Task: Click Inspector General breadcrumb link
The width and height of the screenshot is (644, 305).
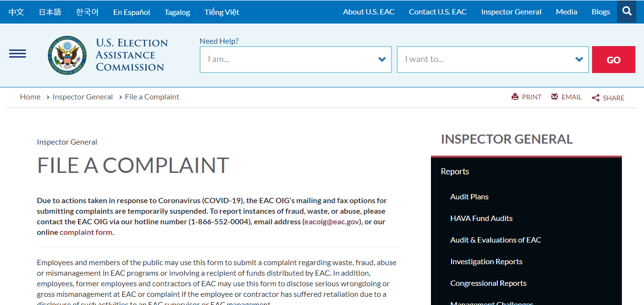Action: click(x=82, y=97)
